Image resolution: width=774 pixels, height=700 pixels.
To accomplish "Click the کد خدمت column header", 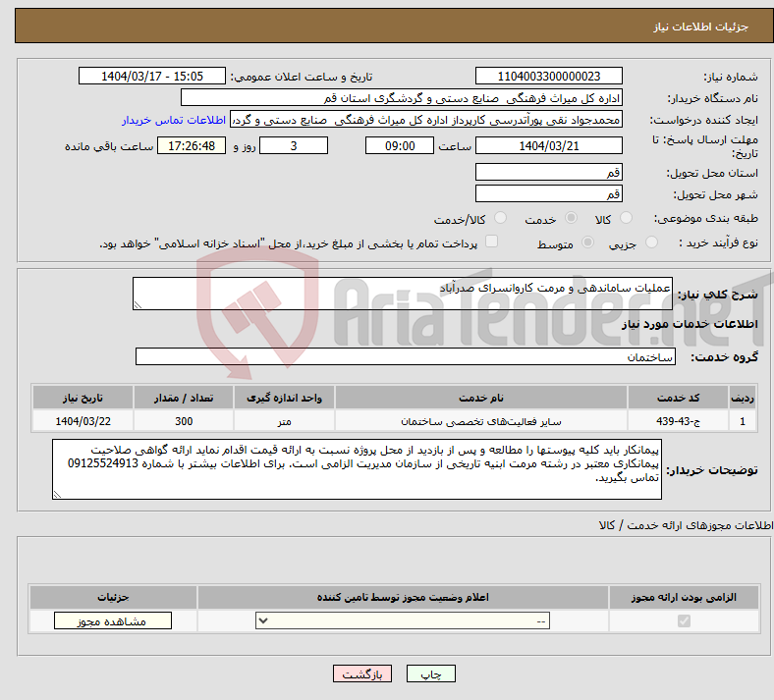I will pyautogui.click(x=679, y=398).
